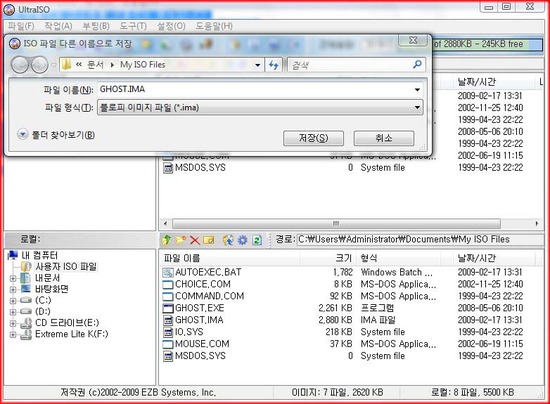Screen dimensions: 550x404
Task: Click 문서 in the address breadcrumb
Action: pos(95,65)
